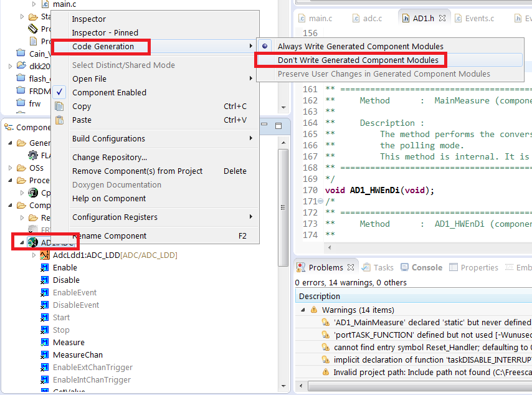Click the Problems tab icon
The height and width of the screenshot is (395, 532).
[x=301, y=267]
